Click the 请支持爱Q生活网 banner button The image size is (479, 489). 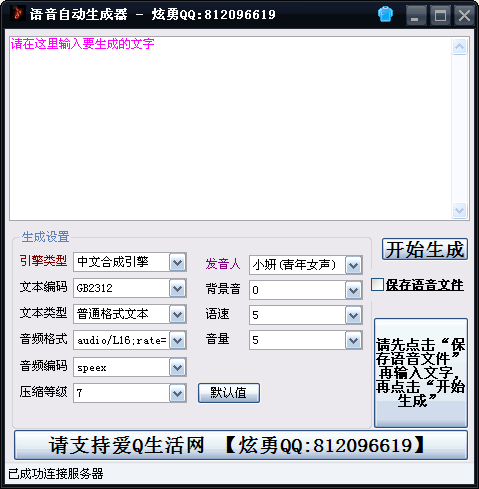[241, 445]
